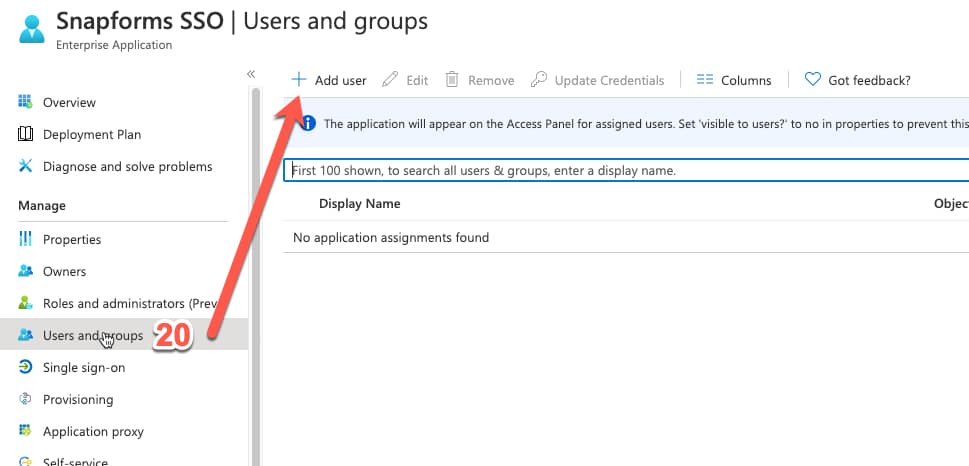Click the Edit pencil icon

(390, 80)
